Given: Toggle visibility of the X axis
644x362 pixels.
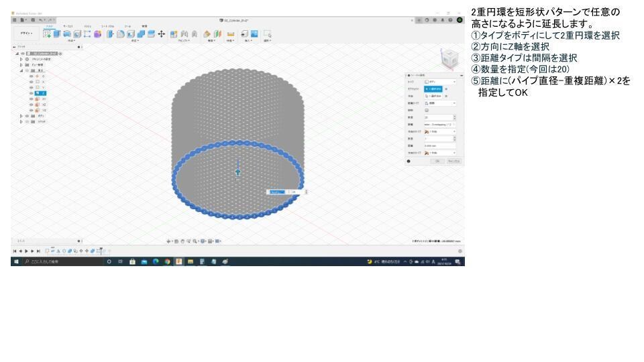Looking at the screenshot, I should [x=32, y=82].
